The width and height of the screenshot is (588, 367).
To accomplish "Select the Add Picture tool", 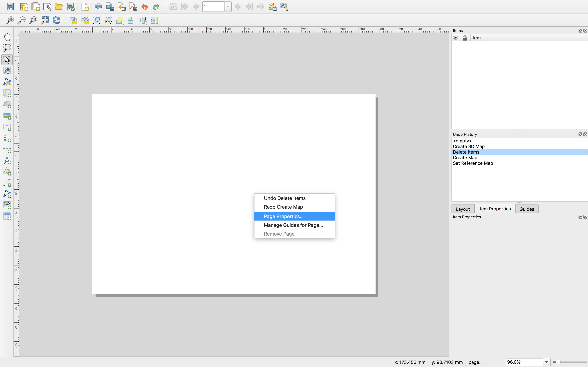I will click(x=7, y=116).
